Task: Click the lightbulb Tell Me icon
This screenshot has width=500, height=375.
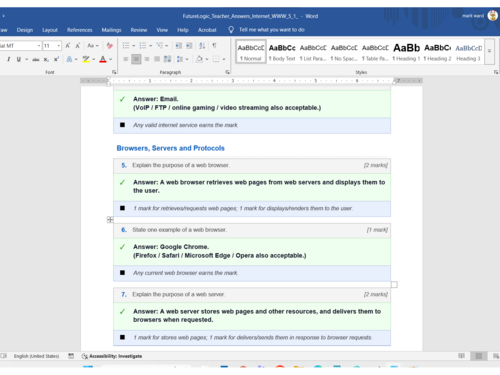Action: click(231, 30)
